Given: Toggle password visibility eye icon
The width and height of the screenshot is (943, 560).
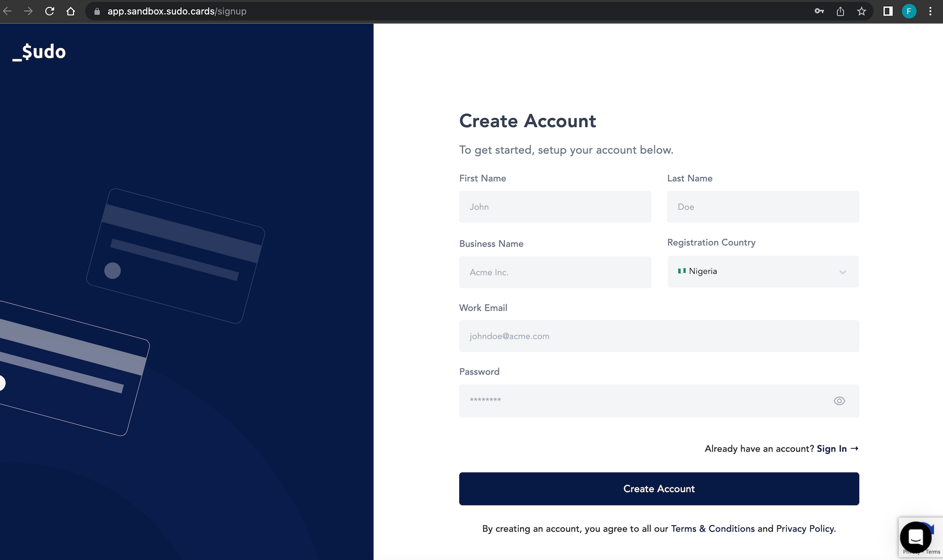Looking at the screenshot, I should pyautogui.click(x=839, y=401).
